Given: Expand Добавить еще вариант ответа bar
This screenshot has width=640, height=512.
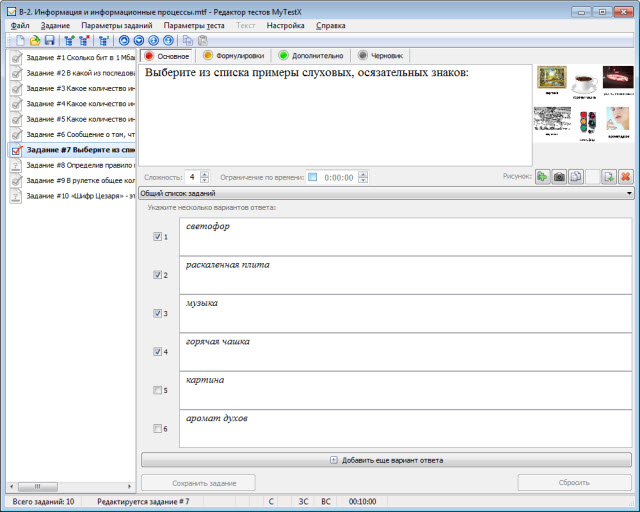Looking at the screenshot, I should [x=386, y=460].
